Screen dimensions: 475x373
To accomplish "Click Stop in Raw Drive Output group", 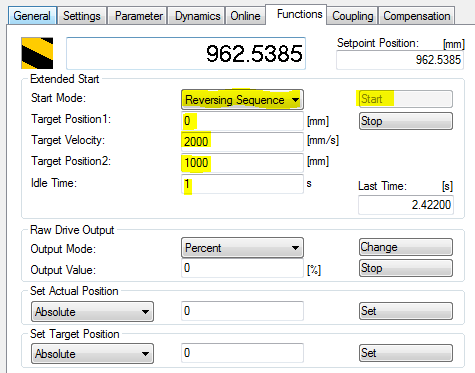I will click(406, 268).
